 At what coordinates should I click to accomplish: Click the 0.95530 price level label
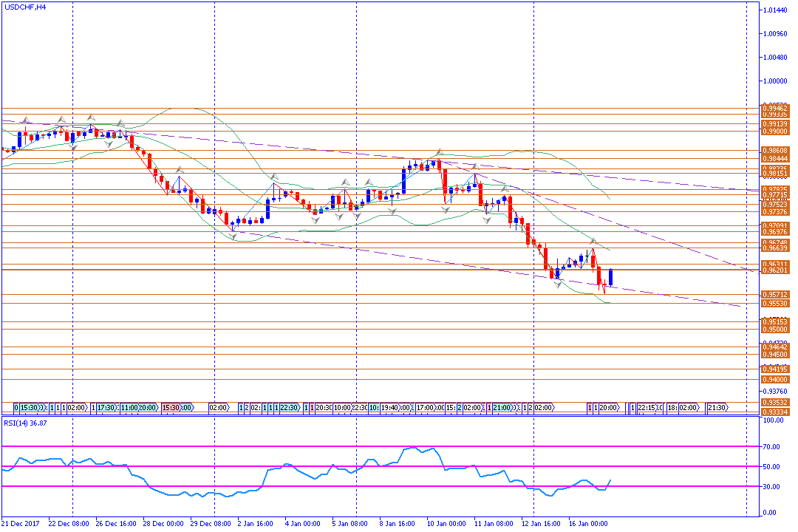pyautogui.click(x=775, y=304)
